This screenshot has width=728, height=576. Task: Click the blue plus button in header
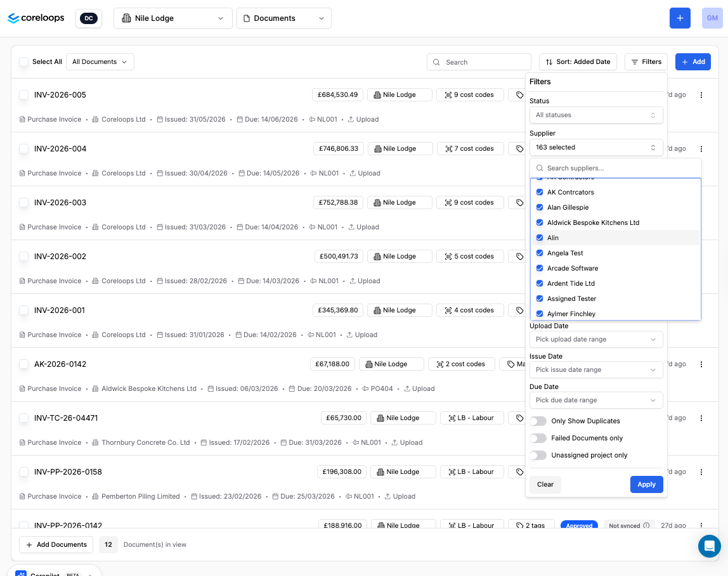click(x=680, y=18)
